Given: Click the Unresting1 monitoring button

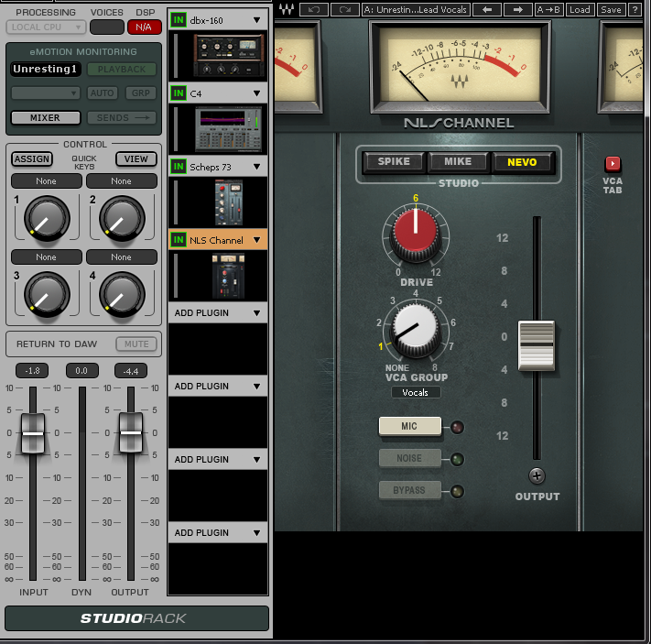Looking at the screenshot, I should pyautogui.click(x=45, y=70).
